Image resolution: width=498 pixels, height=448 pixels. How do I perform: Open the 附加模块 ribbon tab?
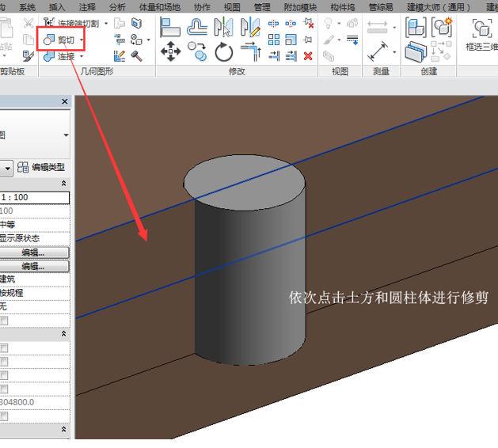pos(300,6)
